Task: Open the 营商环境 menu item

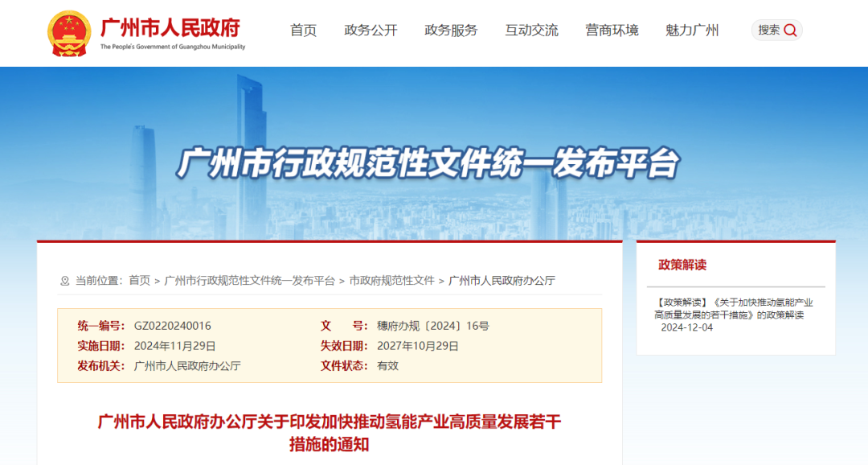Action: click(612, 31)
